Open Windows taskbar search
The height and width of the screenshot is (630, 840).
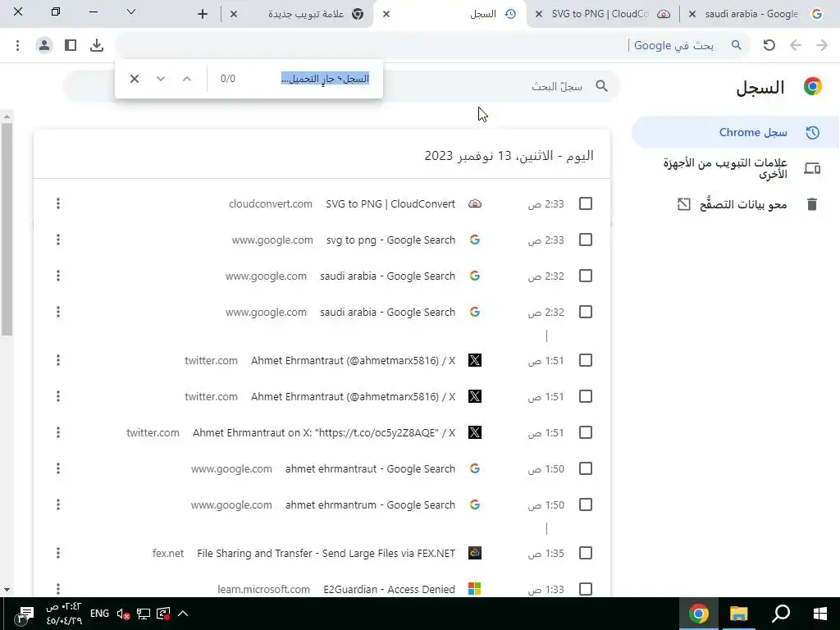780,614
